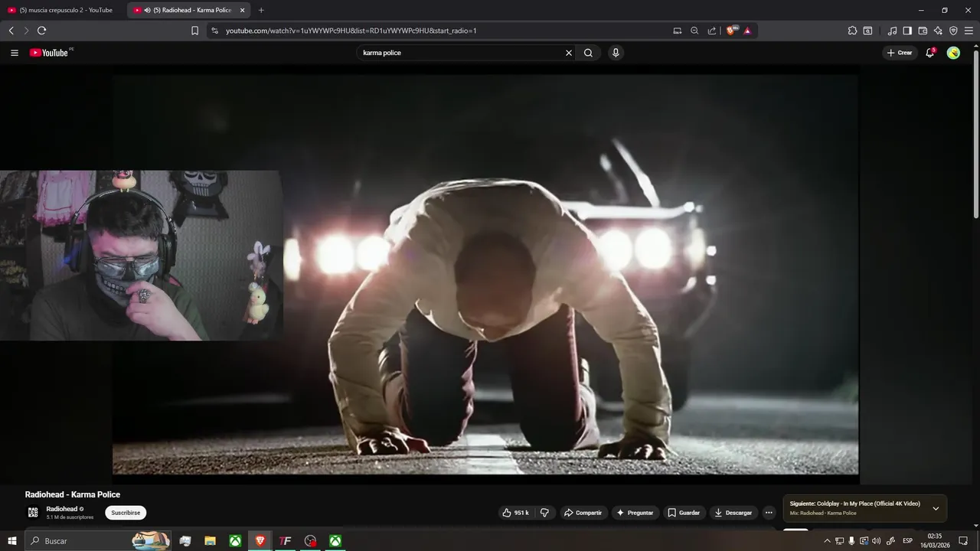980x551 pixels.
Task: Open the TF app in taskbar
Action: click(x=285, y=541)
